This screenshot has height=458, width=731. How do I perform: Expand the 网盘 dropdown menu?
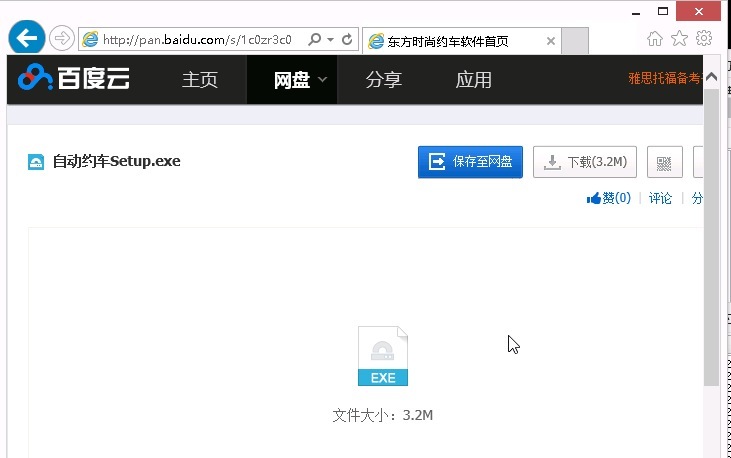pos(322,80)
